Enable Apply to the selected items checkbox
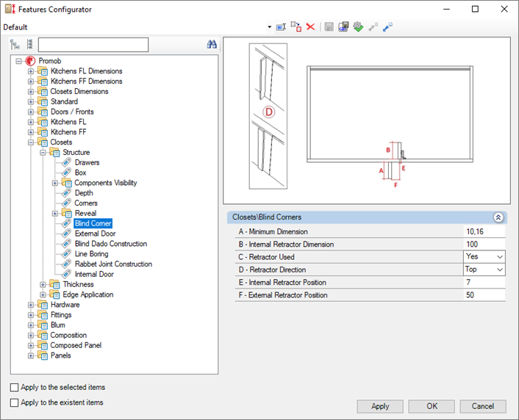Screen dimensions: 519x420 [x=15, y=387]
